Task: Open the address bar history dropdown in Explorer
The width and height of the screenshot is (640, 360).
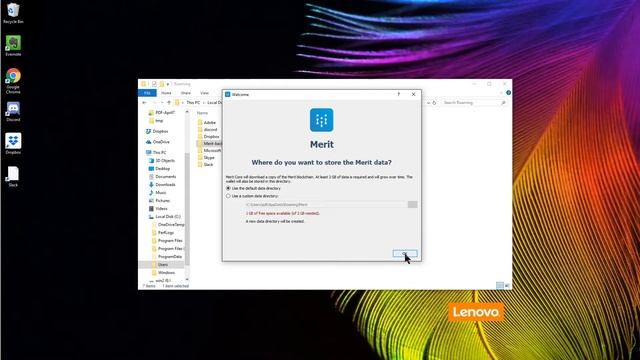Action: click(428, 103)
